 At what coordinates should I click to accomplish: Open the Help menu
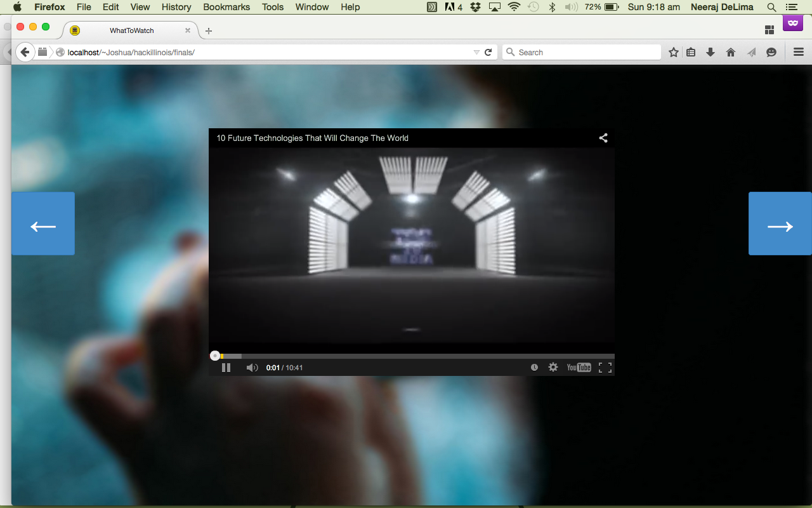point(350,7)
